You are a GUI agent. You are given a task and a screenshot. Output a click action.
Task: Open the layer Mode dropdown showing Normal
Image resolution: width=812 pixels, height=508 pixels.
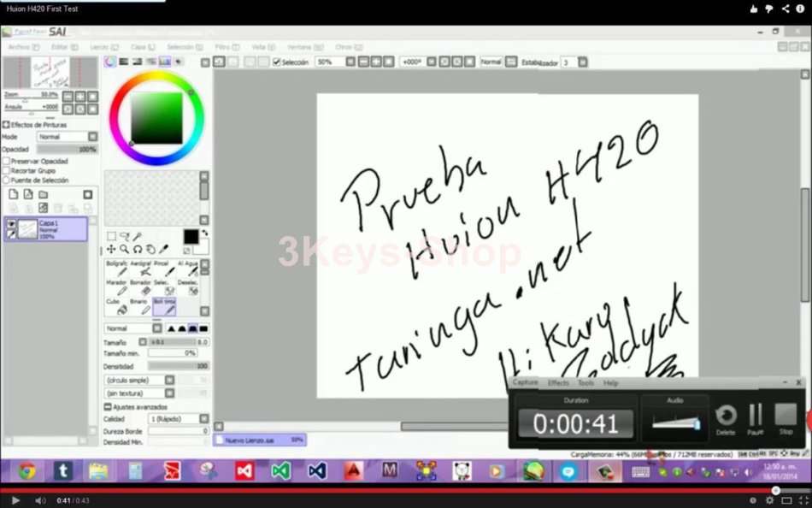pyautogui.click(x=67, y=135)
